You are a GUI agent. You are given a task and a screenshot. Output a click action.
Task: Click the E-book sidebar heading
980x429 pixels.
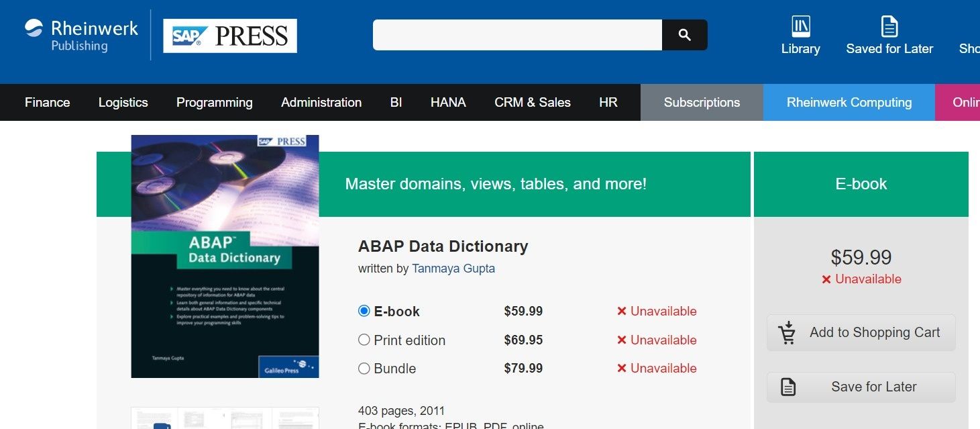861,184
